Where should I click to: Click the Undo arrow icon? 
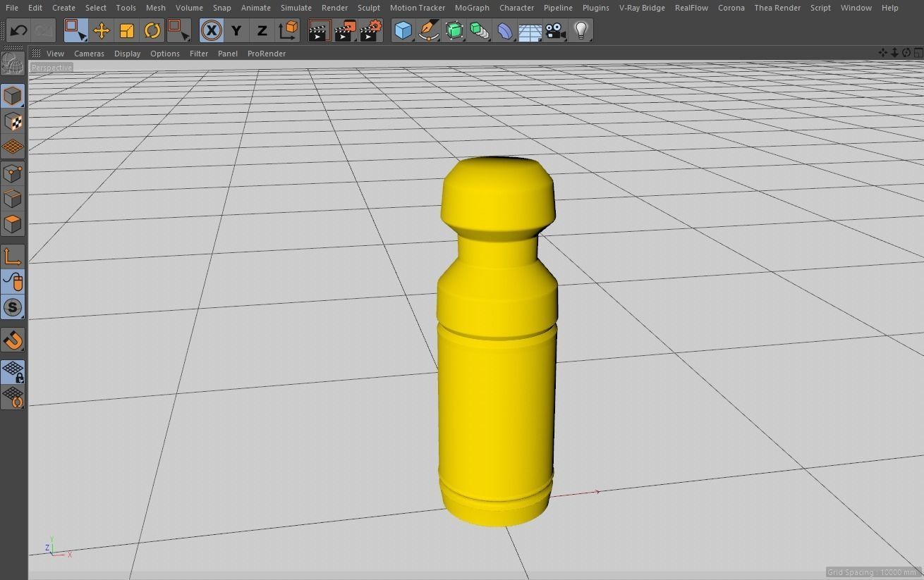[x=19, y=30]
